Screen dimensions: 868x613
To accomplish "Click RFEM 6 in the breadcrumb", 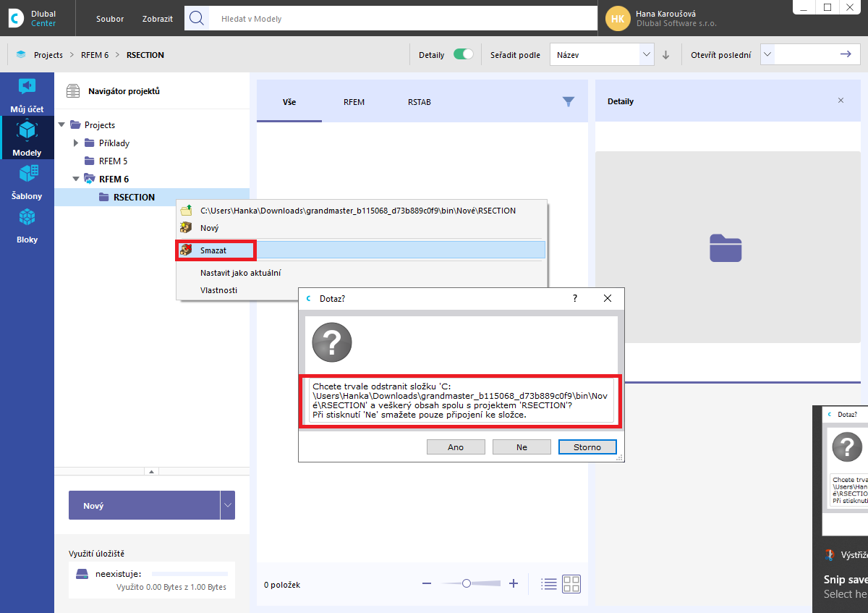I will (95, 55).
